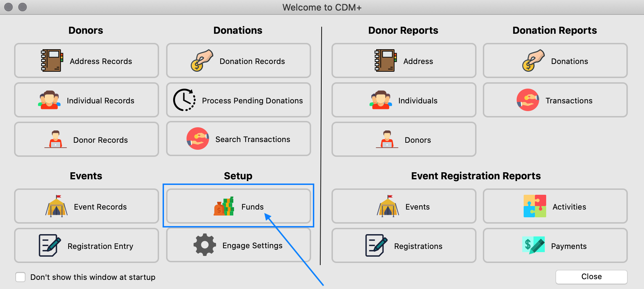Click the Payments dollar-pencil icon
This screenshot has height=289, width=644.
tap(533, 245)
